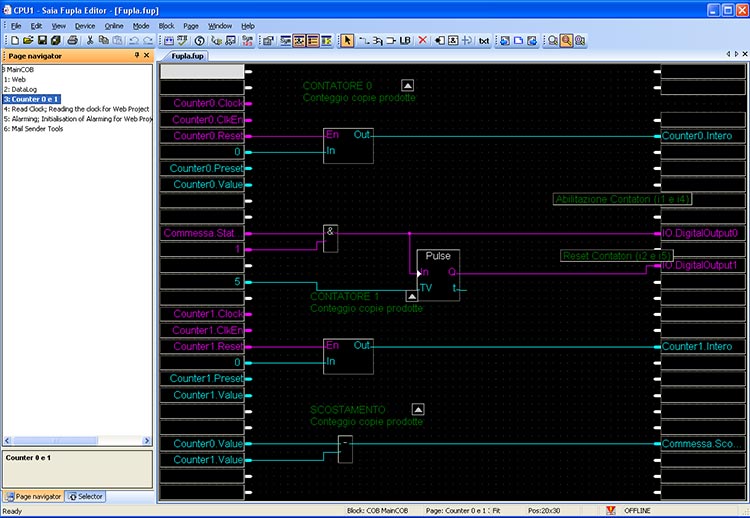Select the txt comment tool
Screen dimensions: 750x518
pos(484,41)
